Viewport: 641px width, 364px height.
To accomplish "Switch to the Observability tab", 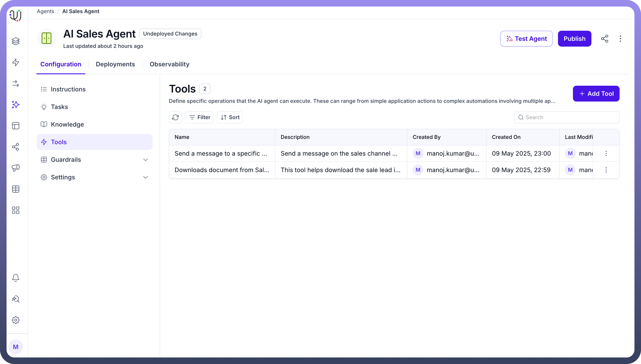I will pyautogui.click(x=169, y=64).
